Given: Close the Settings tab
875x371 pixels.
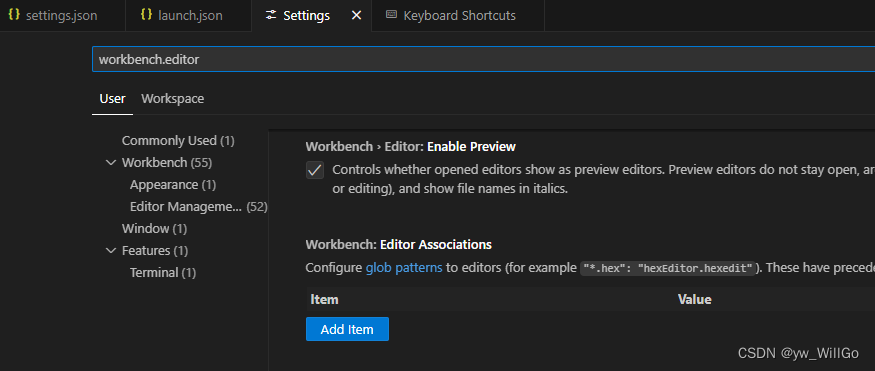Looking at the screenshot, I should (x=356, y=16).
